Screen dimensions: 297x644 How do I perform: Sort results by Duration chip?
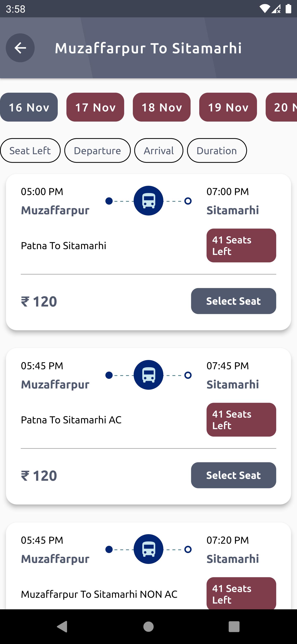(x=217, y=150)
